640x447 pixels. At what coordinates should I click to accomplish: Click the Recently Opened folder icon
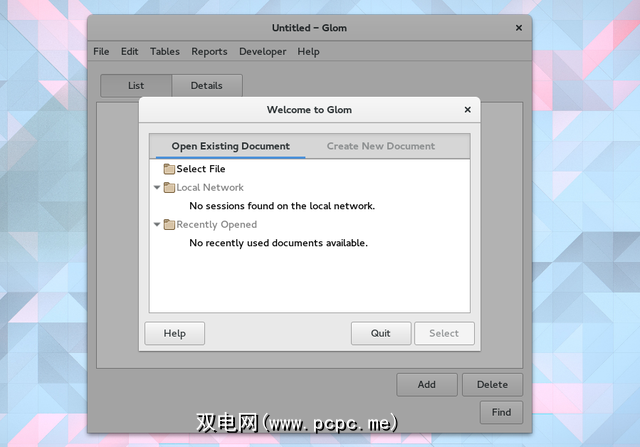(x=169, y=225)
